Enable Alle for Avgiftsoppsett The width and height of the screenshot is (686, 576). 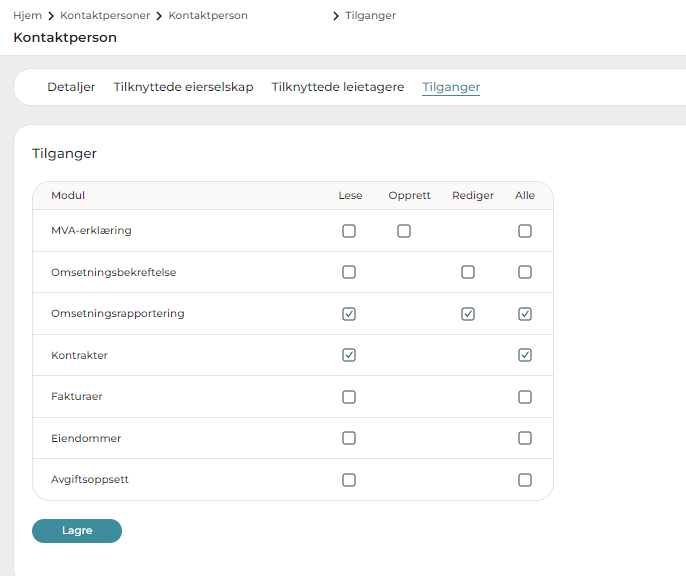tap(525, 480)
